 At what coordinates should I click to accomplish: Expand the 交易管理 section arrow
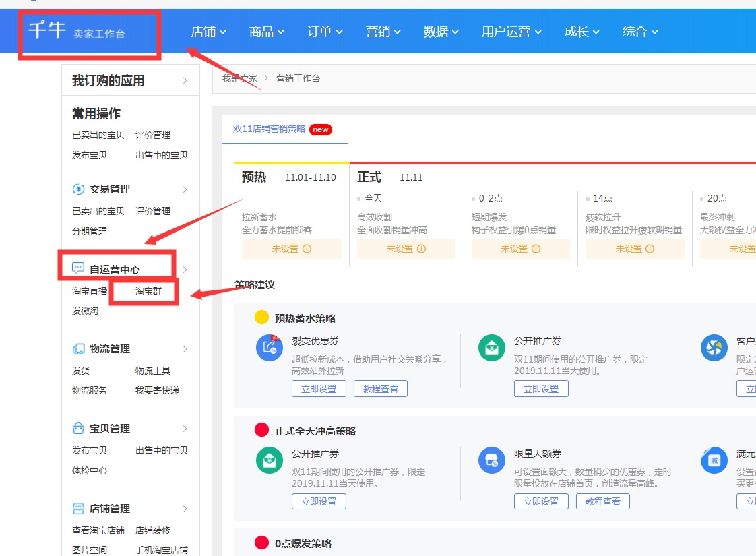(185, 189)
